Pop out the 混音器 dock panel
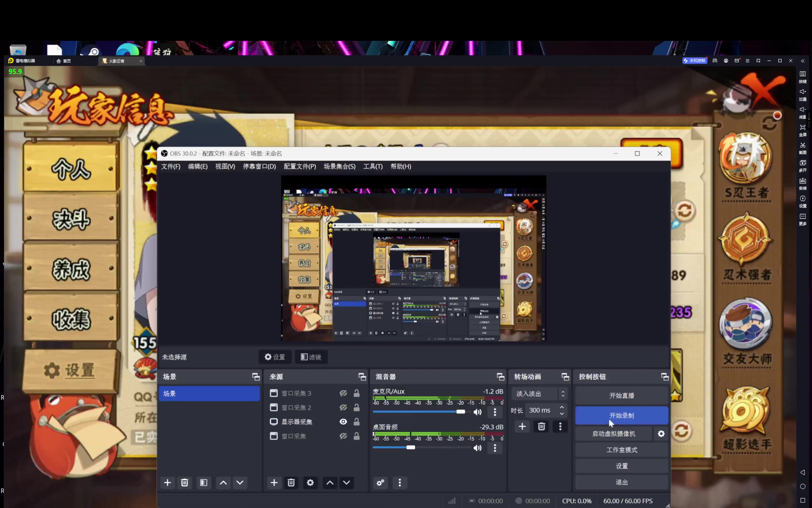Viewport: 812px width, 508px height. pyautogui.click(x=501, y=377)
